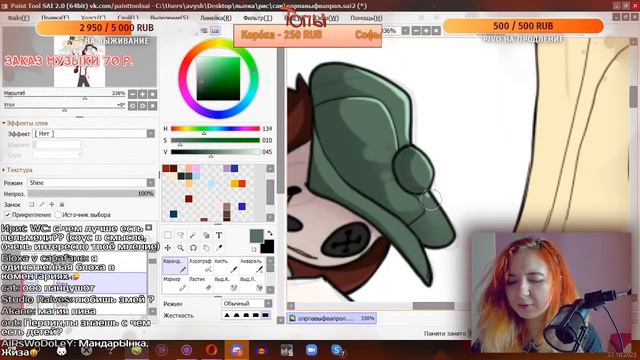The width and height of the screenshot is (640, 360).
Task: Open the Помощь menu
Action: point(366,18)
